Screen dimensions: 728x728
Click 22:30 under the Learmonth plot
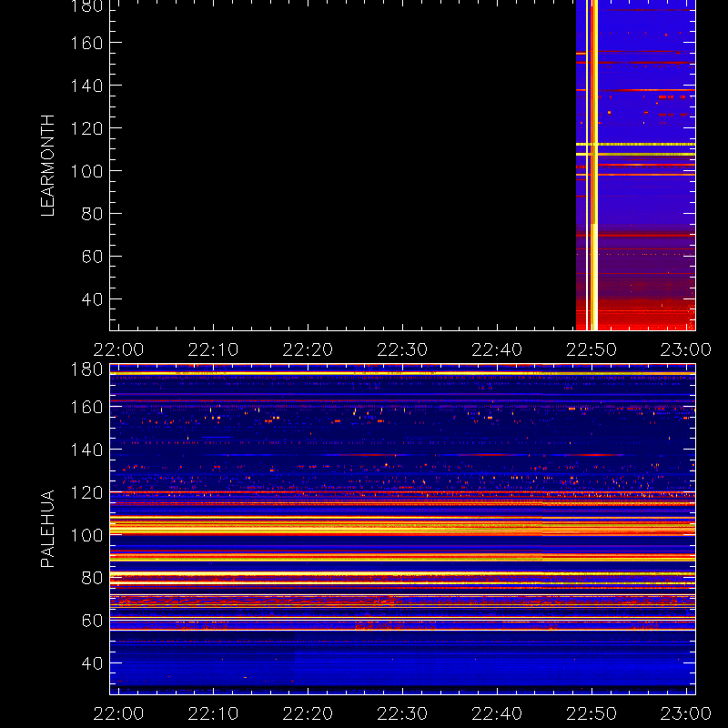pyautogui.click(x=402, y=349)
